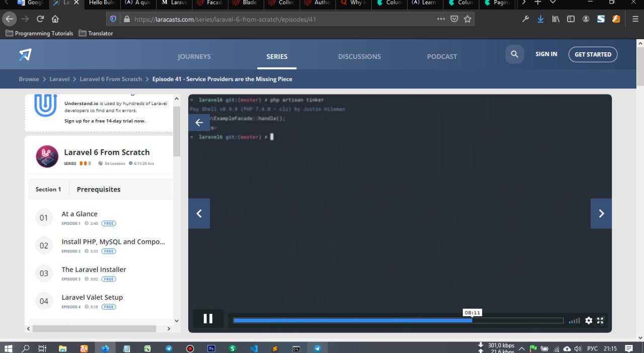This screenshot has width=644, height=353.
Task: Open the PODCAST navigation item
Action: coord(442,56)
